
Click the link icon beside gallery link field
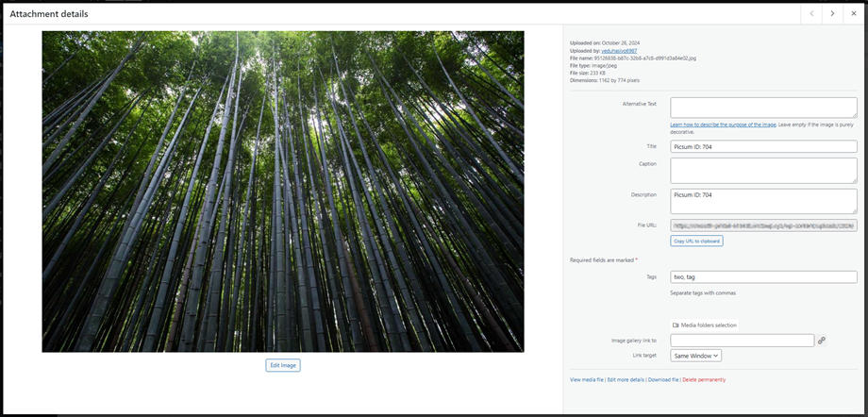(822, 341)
